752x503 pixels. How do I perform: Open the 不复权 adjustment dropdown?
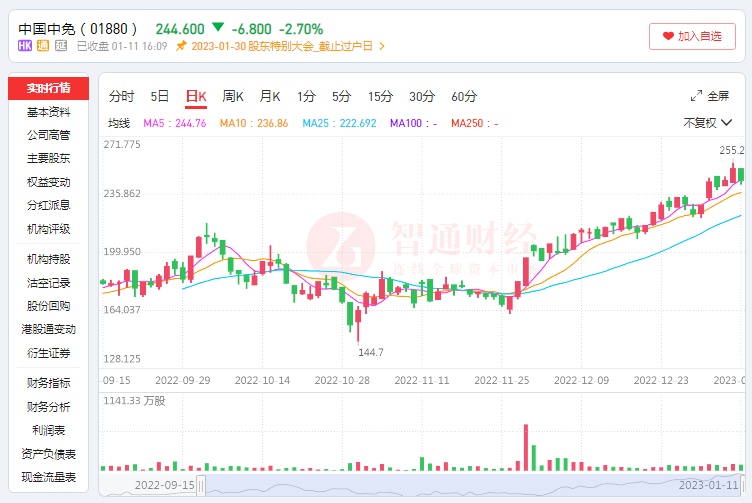pyautogui.click(x=707, y=123)
